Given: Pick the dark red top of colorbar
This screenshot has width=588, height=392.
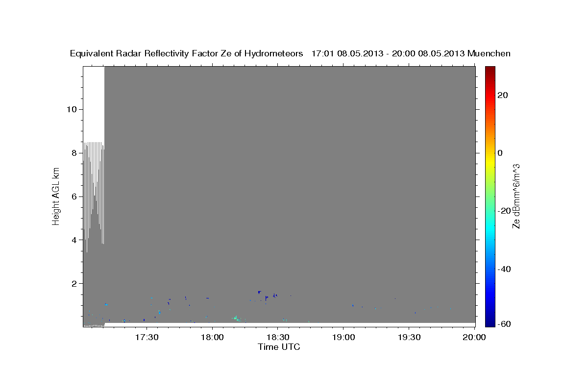Looking at the screenshot, I should tap(490, 70).
